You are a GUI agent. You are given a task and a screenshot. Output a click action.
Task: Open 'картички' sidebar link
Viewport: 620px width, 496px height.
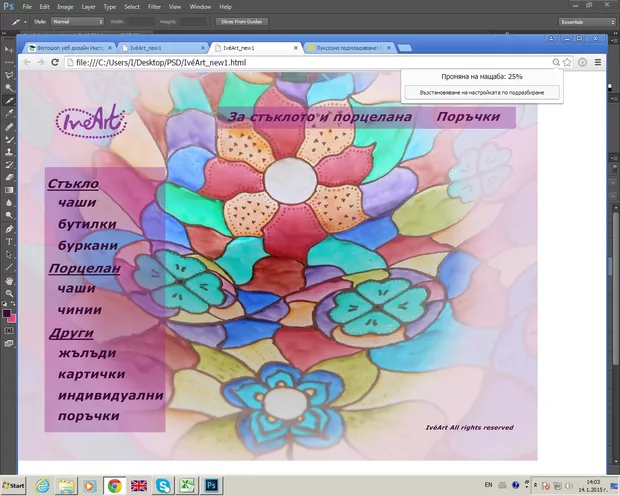[92, 374]
